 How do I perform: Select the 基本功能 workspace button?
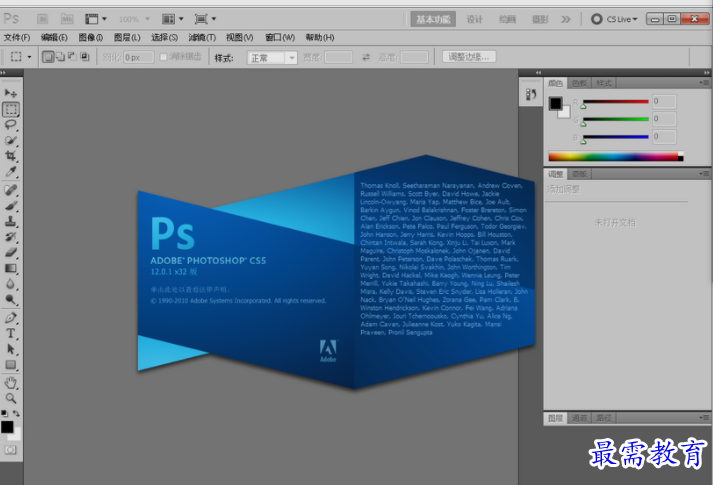click(433, 19)
